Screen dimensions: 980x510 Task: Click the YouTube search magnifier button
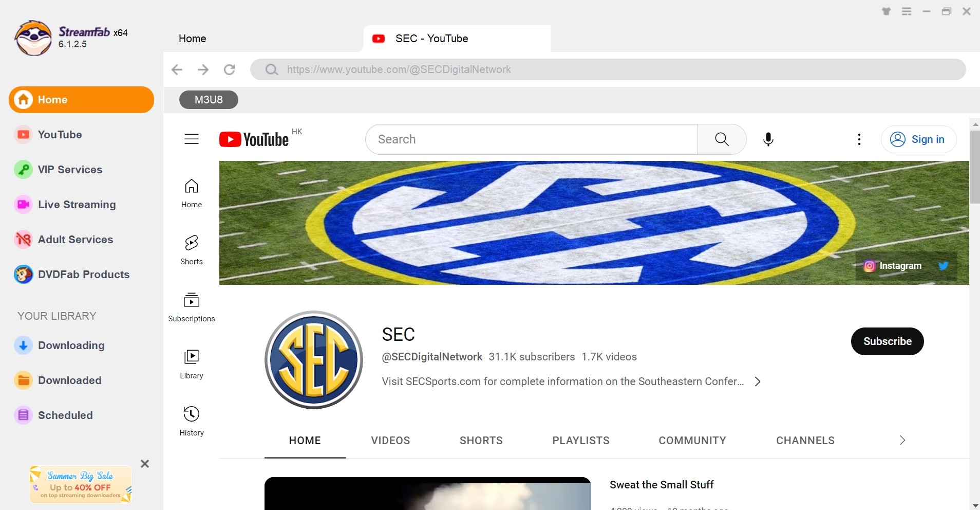pos(722,139)
